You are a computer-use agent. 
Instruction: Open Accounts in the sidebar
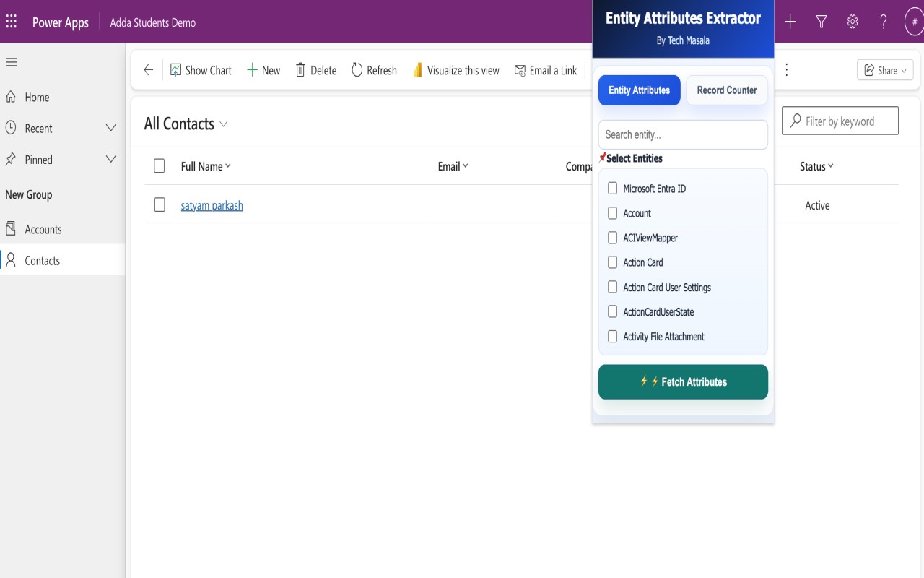pos(63,230)
